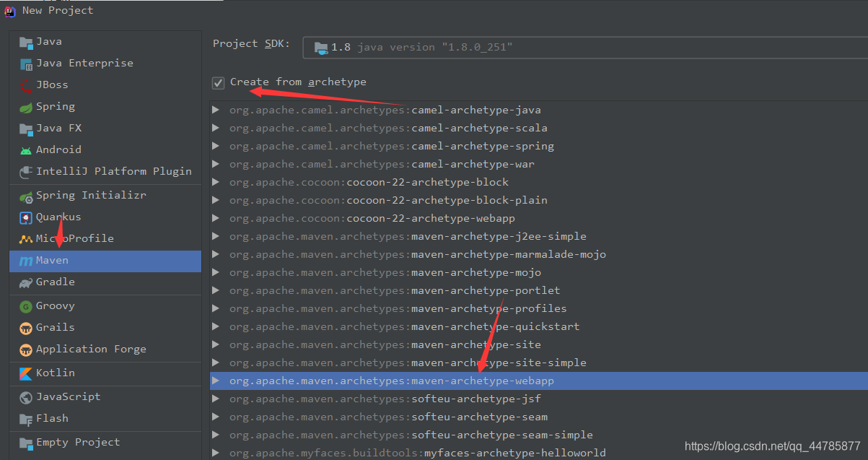The image size is (868, 460).
Task: Click the IntelliJ Platform Plugin icon
Action: point(26,172)
